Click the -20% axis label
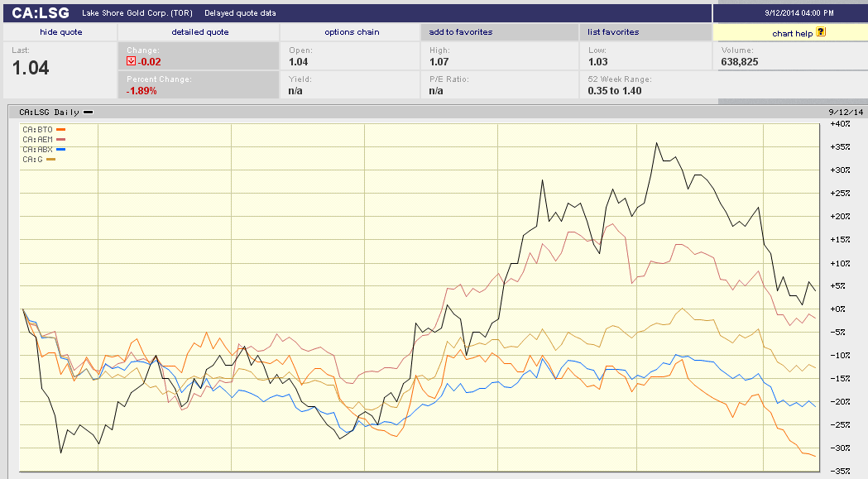 click(x=840, y=401)
